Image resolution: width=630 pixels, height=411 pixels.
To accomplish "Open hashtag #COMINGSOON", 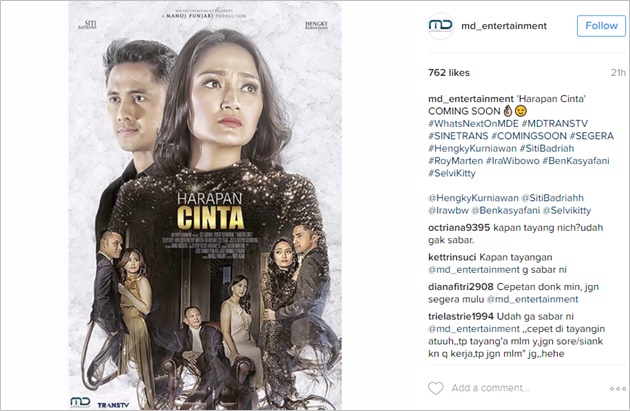I will 529,136.
